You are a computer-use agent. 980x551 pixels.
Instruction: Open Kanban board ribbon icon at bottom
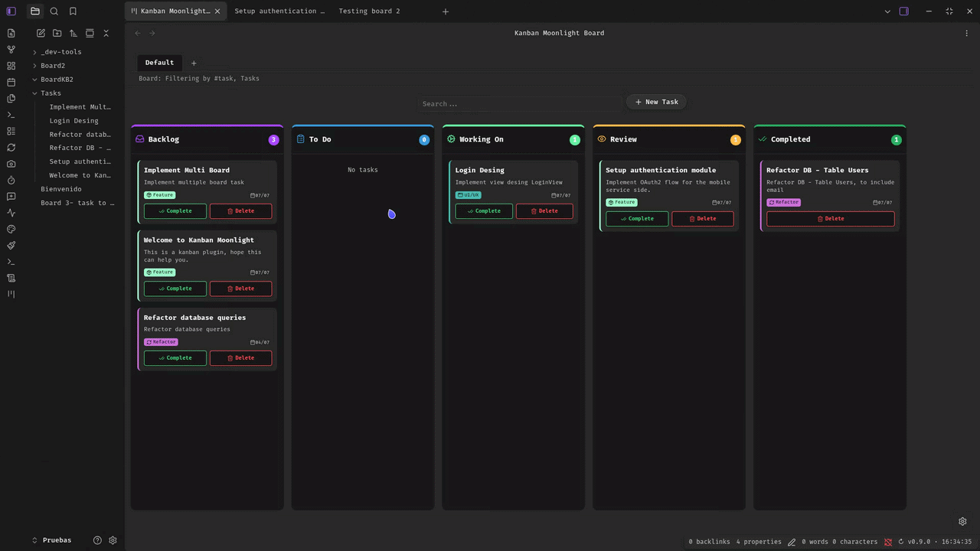coord(11,294)
